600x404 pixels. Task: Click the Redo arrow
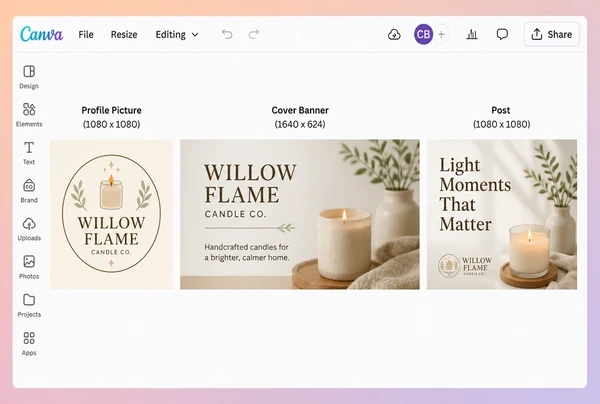(254, 34)
